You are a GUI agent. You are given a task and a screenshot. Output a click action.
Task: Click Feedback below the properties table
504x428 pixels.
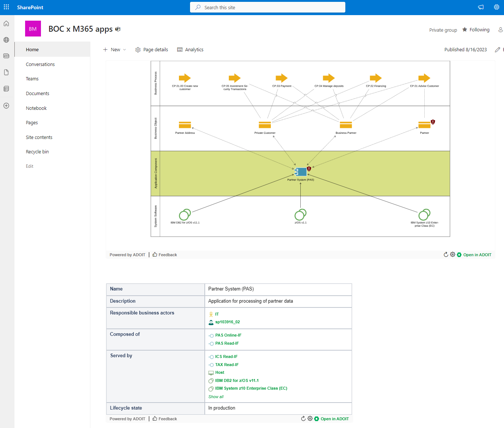click(x=165, y=419)
